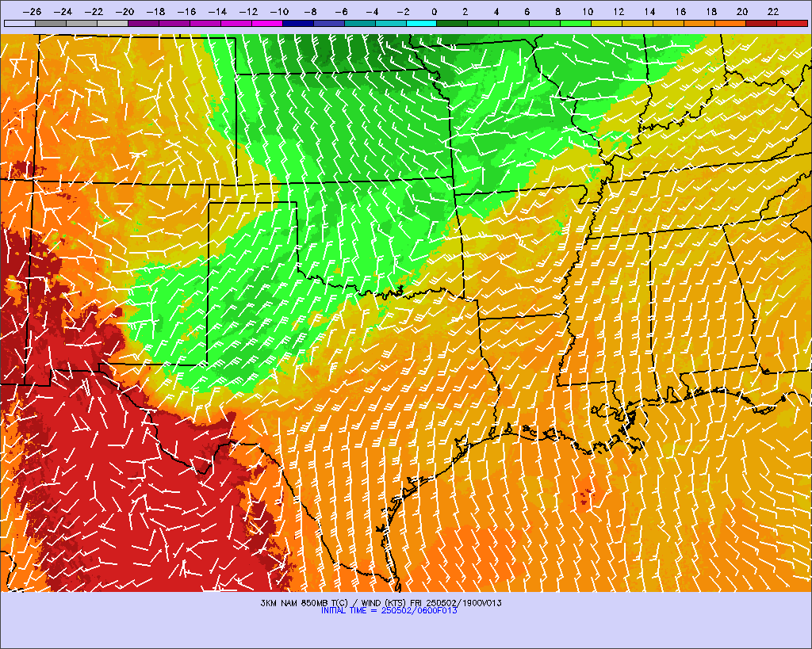Select the blue "INITIAL TIME = 250502/0600F013" text
812x649 pixels.
click(x=389, y=611)
